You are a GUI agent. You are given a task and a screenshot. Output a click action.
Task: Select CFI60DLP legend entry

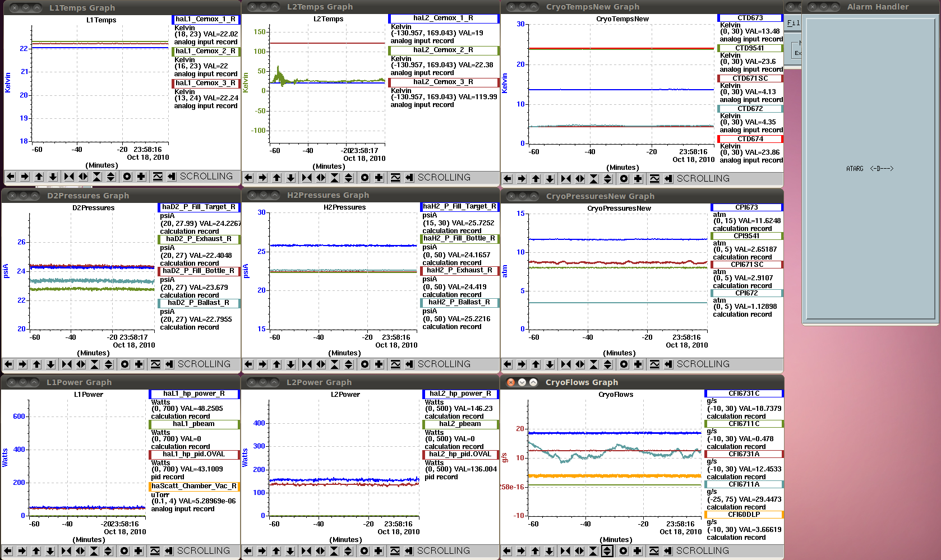[x=744, y=515]
